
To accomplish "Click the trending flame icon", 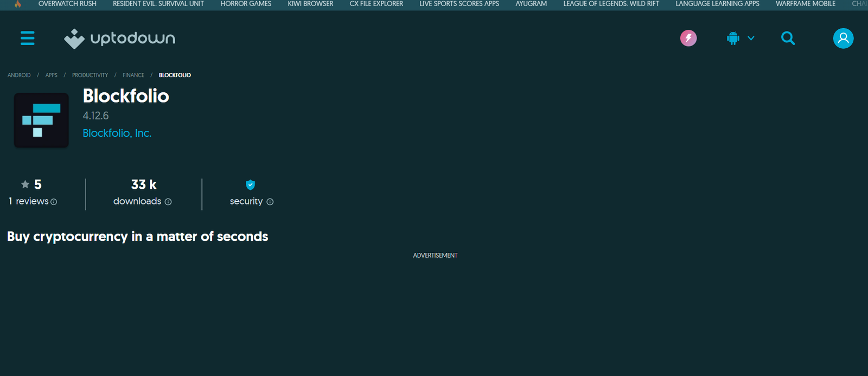I will point(18,3).
